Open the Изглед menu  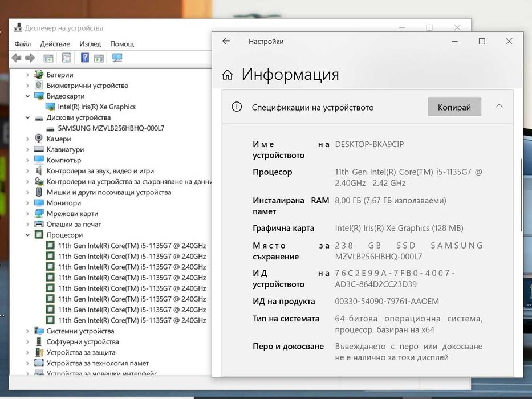[x=90, y=44]
